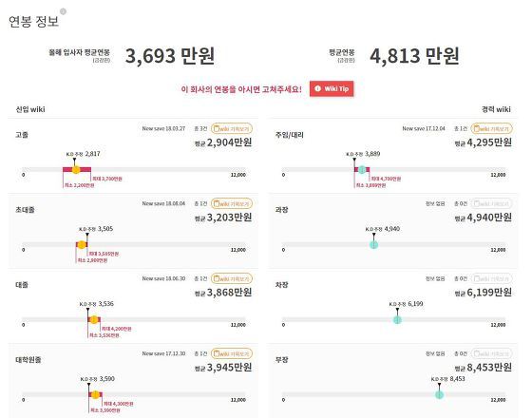Select the 경력 wiki section heading

click(x=496, y=109)
